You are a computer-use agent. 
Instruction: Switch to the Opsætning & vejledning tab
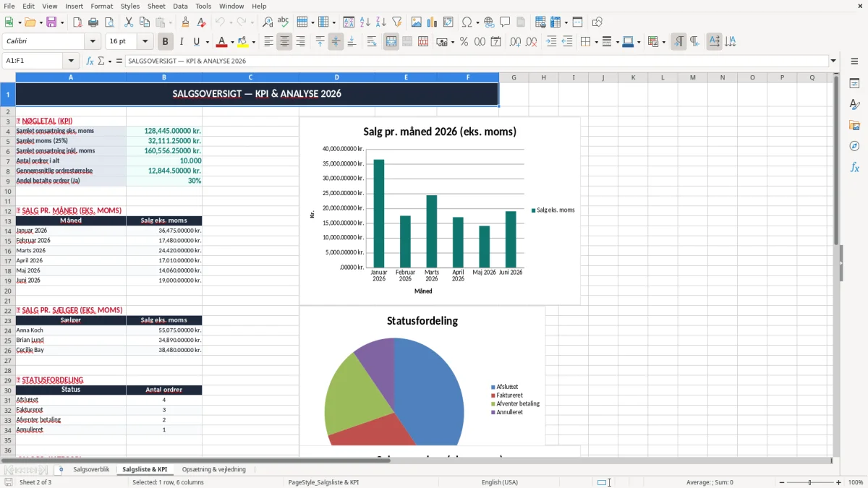point(213,469)
